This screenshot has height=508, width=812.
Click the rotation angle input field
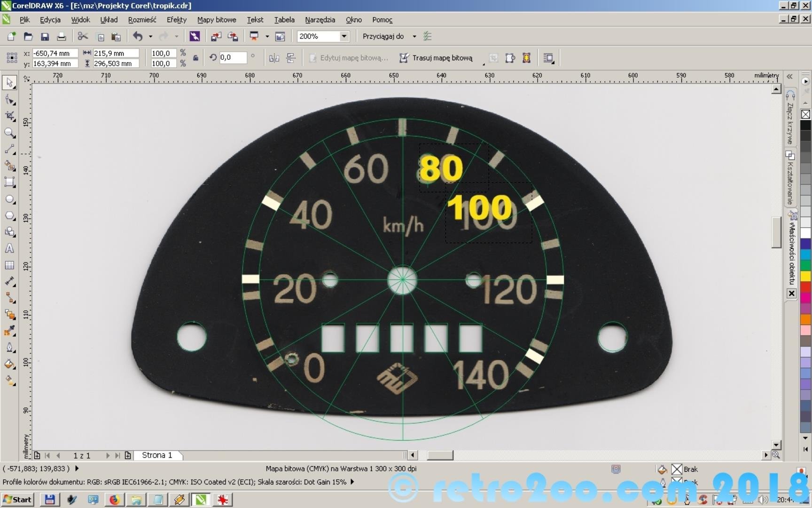pyautogui.click(x=232, y=57)
